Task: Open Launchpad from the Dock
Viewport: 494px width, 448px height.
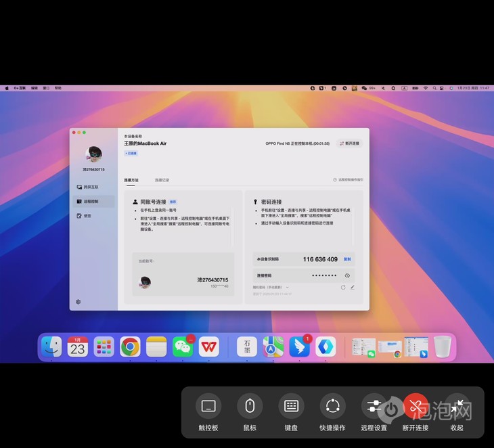Action: coord(104,346)
